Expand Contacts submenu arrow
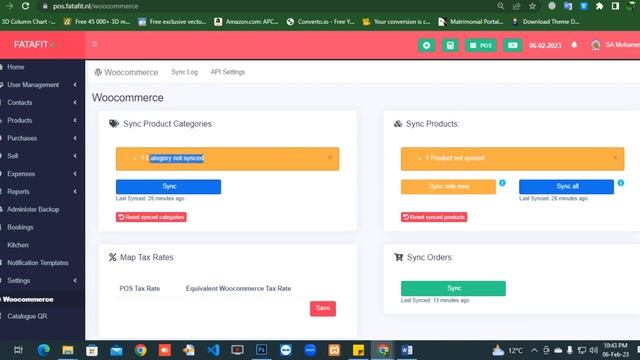The width and height of the screenshot is (640, 360). [75, 102]
